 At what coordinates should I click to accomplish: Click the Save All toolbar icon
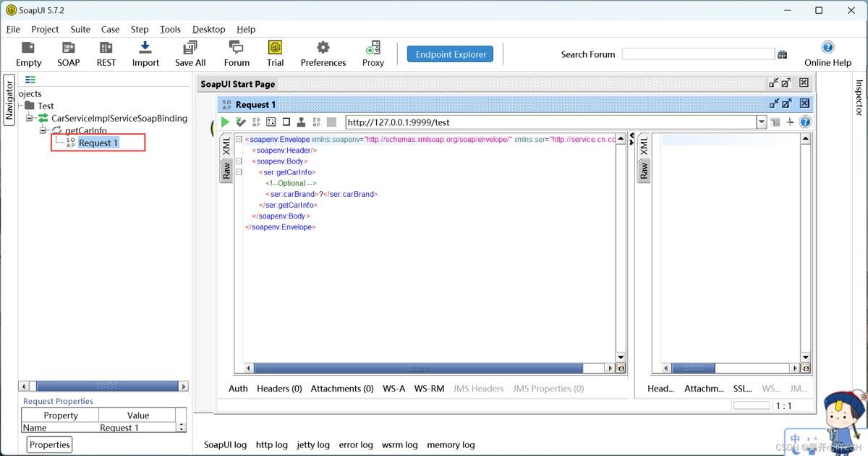190,54
